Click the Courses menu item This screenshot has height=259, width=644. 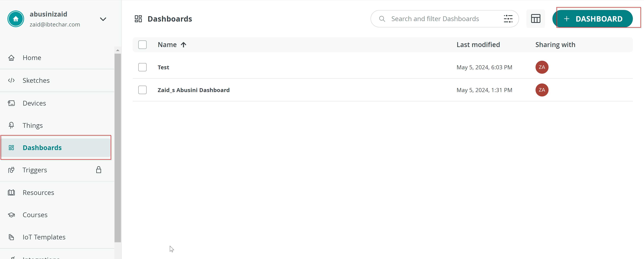click(x=35, y=215)
